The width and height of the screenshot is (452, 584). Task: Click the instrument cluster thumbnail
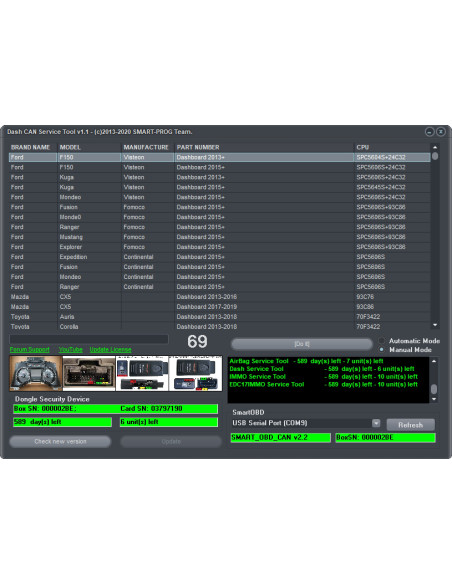pyautogui.click(x=36, y=374)
